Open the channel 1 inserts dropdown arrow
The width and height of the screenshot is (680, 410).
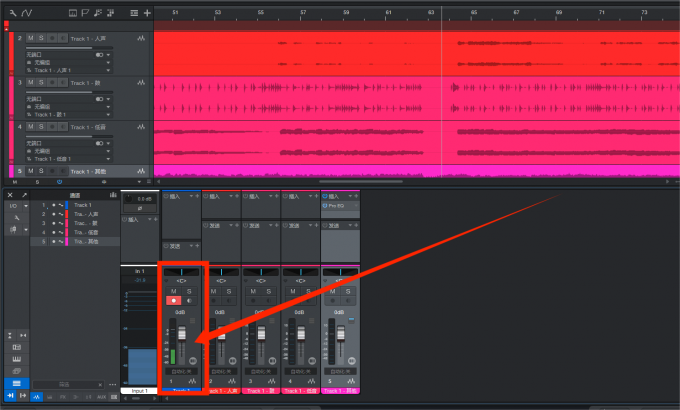point(191,197)
